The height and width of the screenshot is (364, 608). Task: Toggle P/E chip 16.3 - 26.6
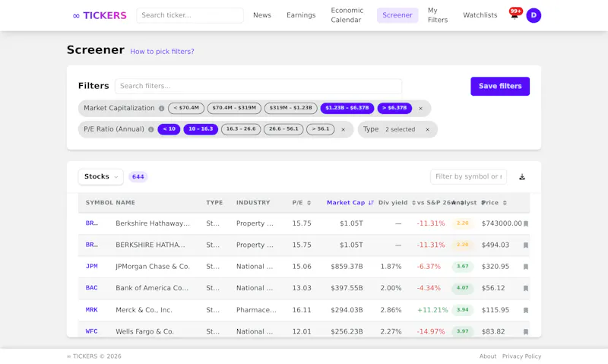[x=241, y=129]
